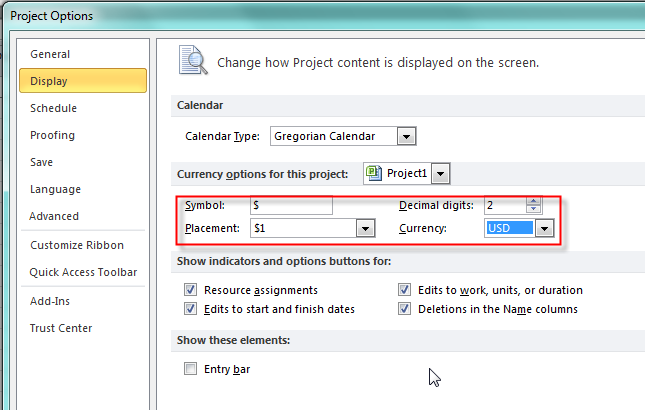Uncheck Edits to start and finish dates
The width and height of the screenshot is (645, 410).
[191, 309]
